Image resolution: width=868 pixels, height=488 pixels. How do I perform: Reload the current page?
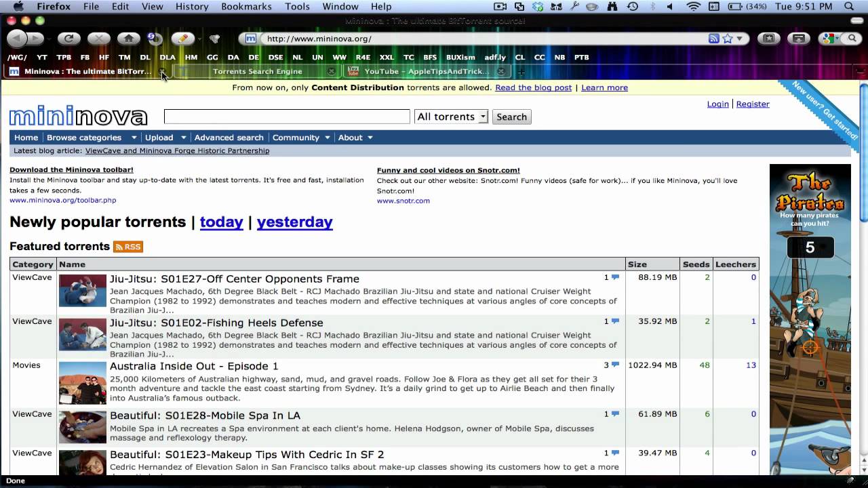click(68, 39)
